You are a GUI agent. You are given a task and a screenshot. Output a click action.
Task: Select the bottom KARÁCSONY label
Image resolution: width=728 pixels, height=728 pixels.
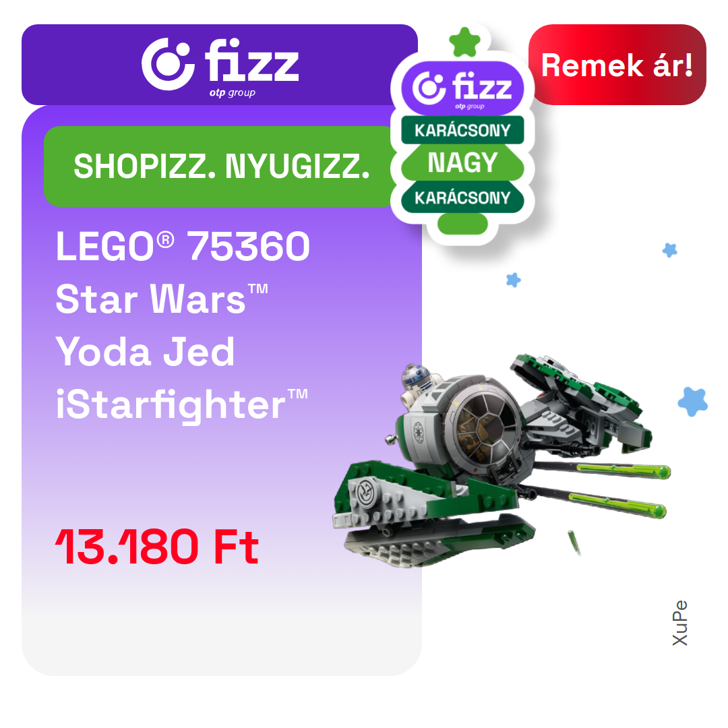coord(462,198)
